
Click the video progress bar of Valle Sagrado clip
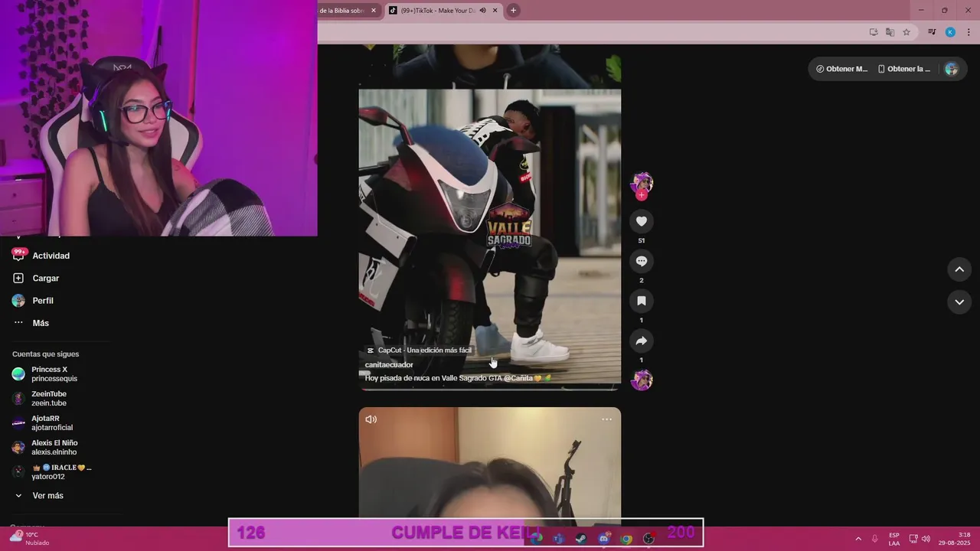(x=490, y=389)
